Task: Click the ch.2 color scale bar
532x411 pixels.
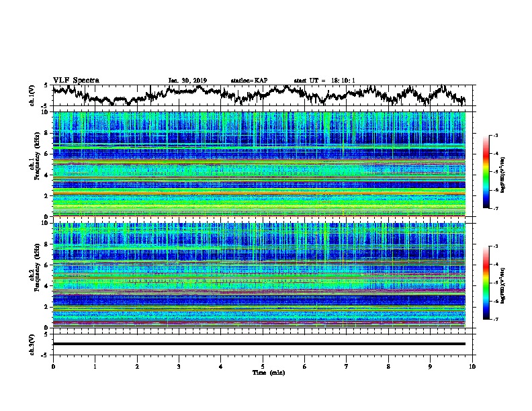Action: point(486,283)
